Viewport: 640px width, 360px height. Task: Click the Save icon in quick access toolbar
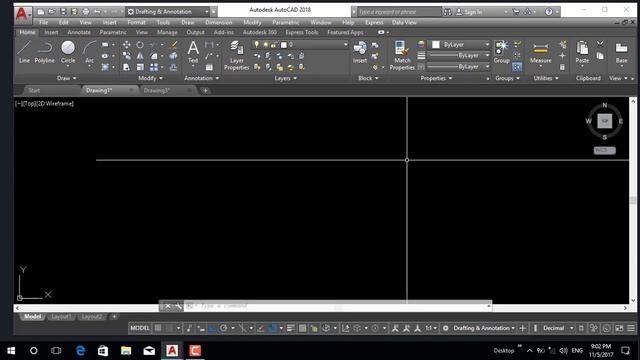63,12
